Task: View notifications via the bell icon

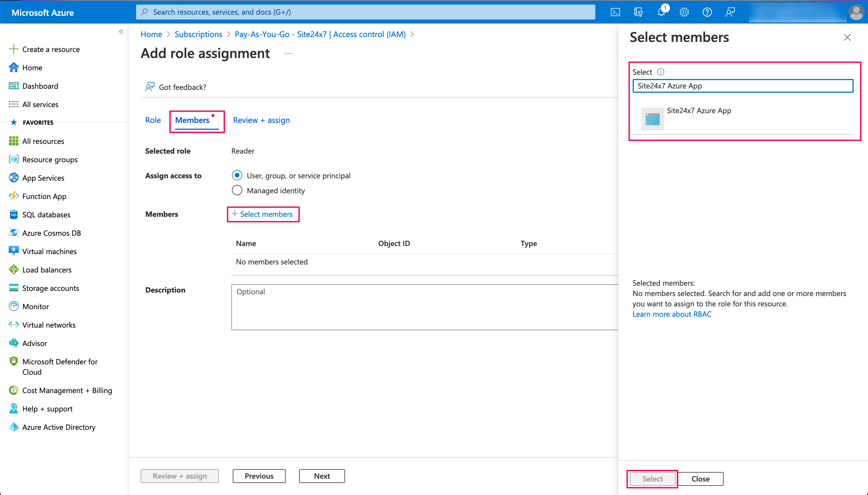Action: [x=661, y=12]
